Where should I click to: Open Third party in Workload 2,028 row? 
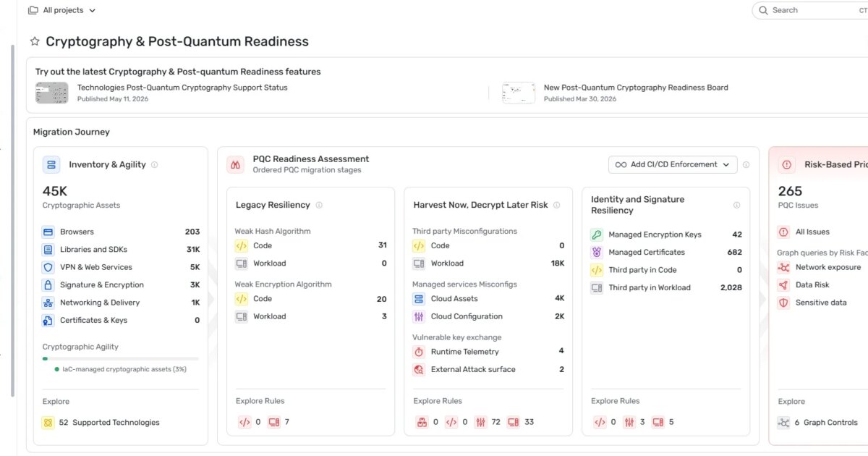pyautogui.click(x=666, y=288)
